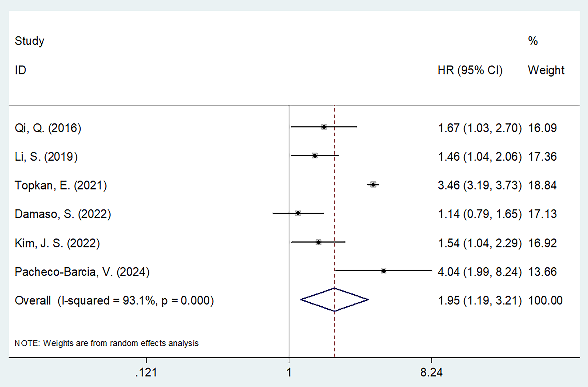The width and height of the screenshot is (588, 387).
Task: Click the Pacheco-Barcia point estimate marker
Action: tap(383, 271)
